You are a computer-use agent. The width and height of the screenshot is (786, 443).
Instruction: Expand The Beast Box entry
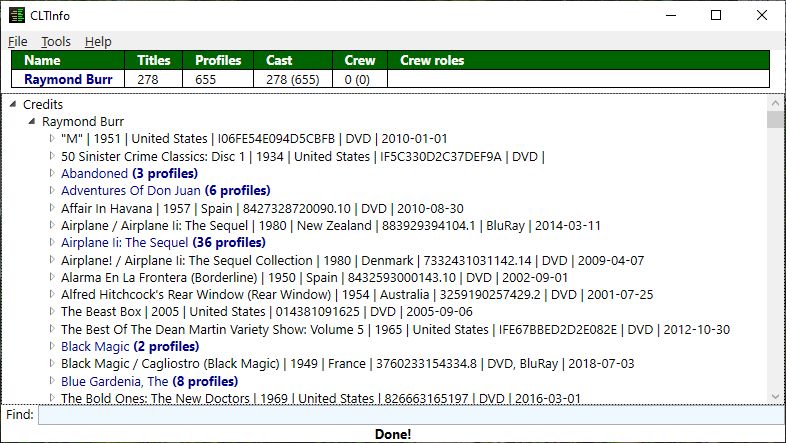(52, 311)
